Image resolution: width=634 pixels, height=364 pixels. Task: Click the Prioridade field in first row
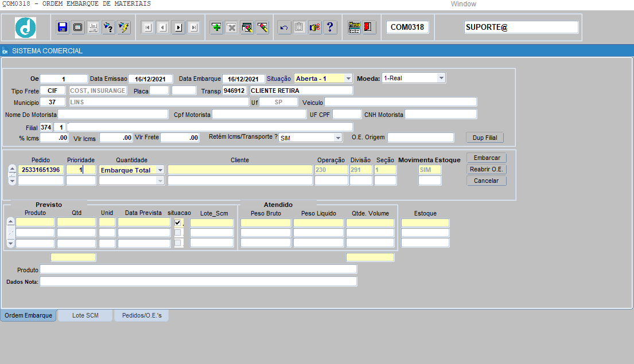coord(81,170)
